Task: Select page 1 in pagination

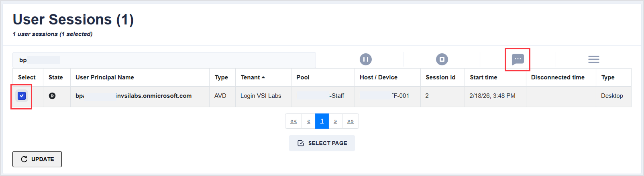Action: 322,121
